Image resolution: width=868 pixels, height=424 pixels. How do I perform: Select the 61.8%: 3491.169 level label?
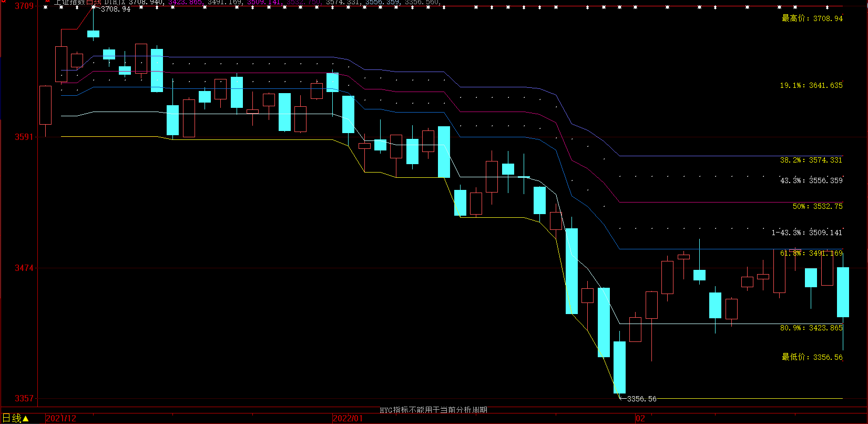[811, 254]
